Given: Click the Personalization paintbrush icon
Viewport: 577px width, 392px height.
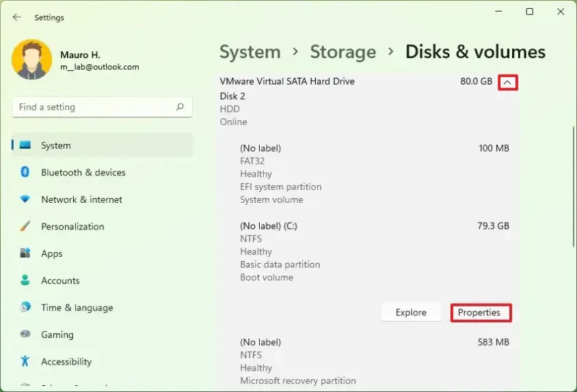Looking at the screenshot, I should pos(25,226).
